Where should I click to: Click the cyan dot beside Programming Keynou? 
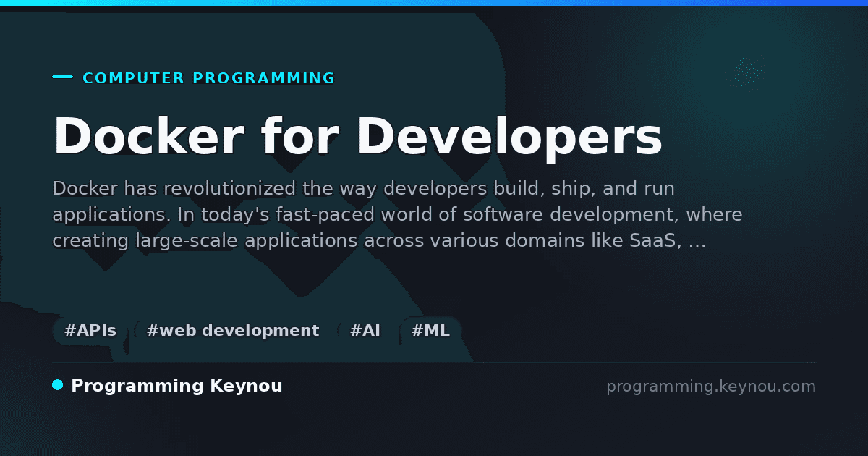tap(58, 385)
